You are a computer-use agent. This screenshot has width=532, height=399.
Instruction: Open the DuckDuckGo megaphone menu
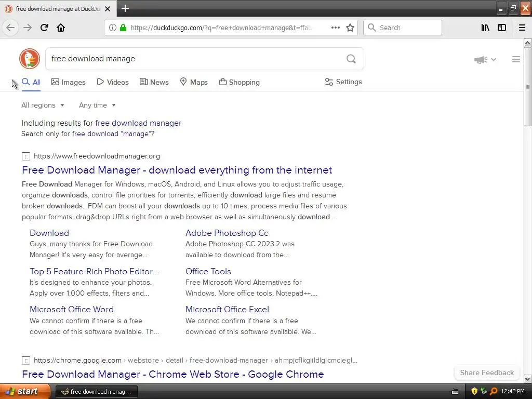[485, 60]
